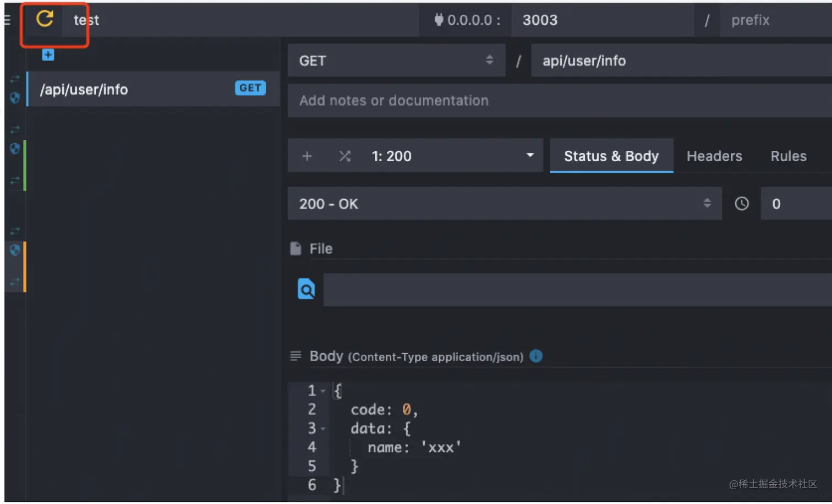Open the Rules tab
832x504 pixels.
[x=788, y=156]
